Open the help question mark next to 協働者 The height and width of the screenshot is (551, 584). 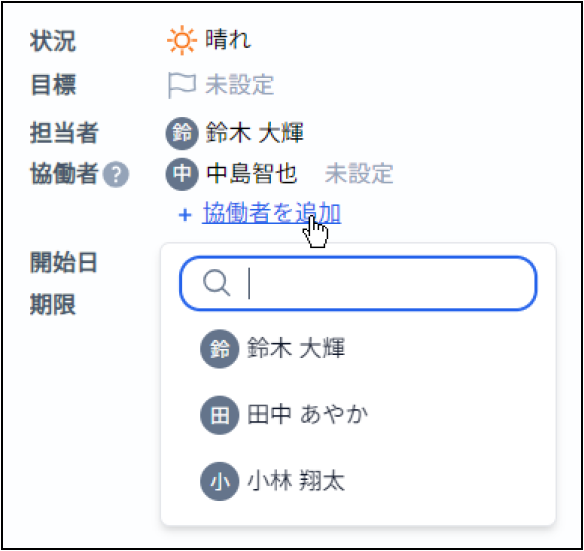click(x=116, y=174)
